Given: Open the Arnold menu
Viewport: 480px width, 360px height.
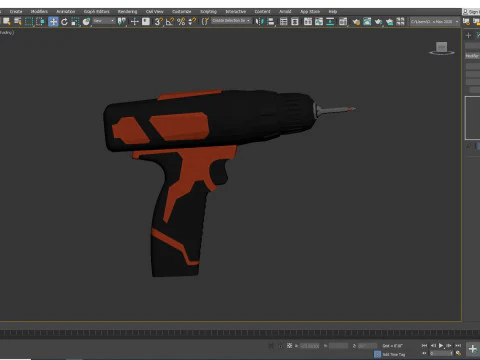Looking at the screenshot, I should pyautogui.click(x=285, y=11).
